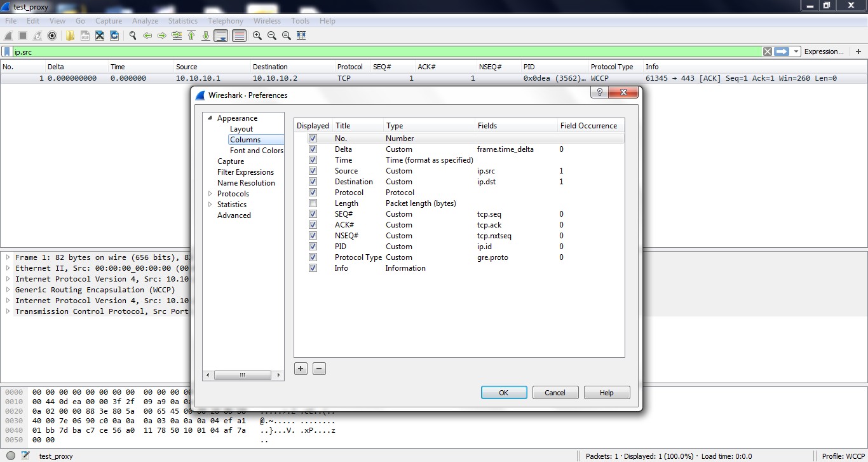Toggle auto-scroll during live capture icon
This screenshot has width=868, height=462.
221,36
